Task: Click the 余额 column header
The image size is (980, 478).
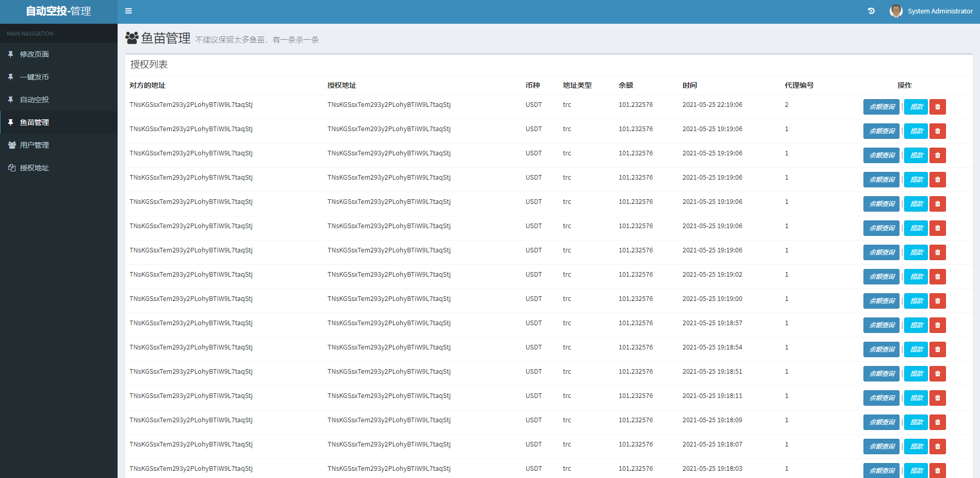Action: [x=626, y=85]
